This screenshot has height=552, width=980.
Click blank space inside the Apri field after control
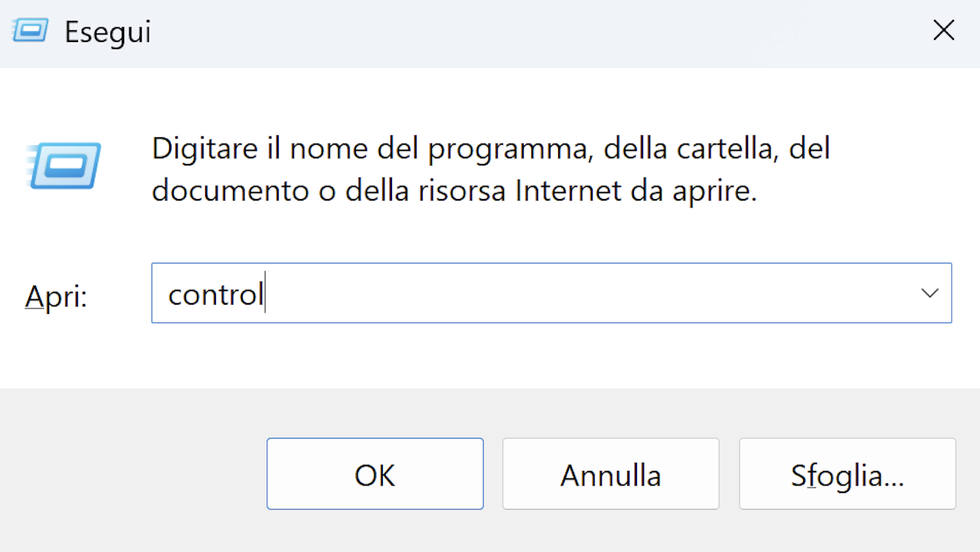click(582, 293)
